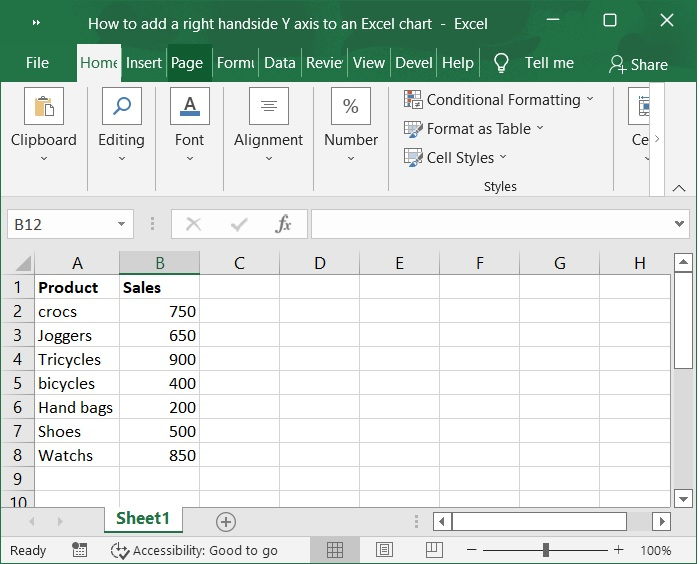Viewport: 700px width, 564px height.
Task: Add a new sheet with plus icon
Action: (x=226, y=522)
